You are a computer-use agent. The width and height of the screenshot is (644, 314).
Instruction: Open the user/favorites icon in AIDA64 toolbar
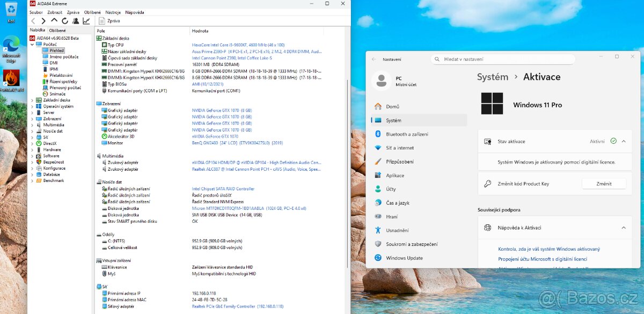(75, 21)
